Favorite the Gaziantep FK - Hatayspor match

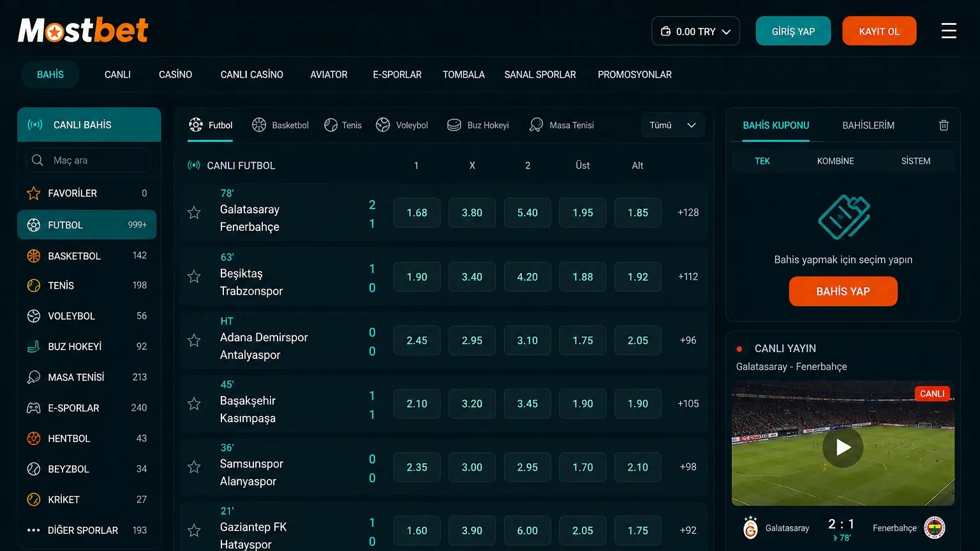pyautogui.click(x=194, y=530)
